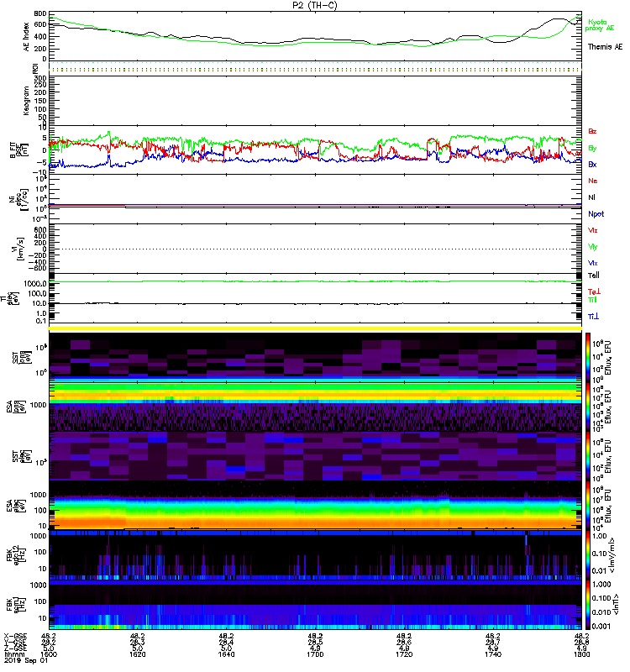Viewport: 630px width, 672px height.
Task: Click the hhmm row label
Action: coord(13,654)
